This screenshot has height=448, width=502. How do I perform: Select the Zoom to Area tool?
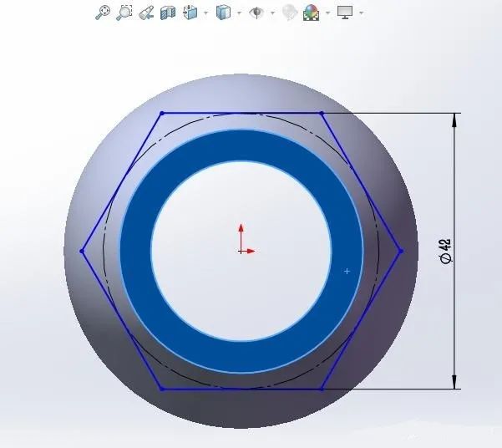(124, 13)
